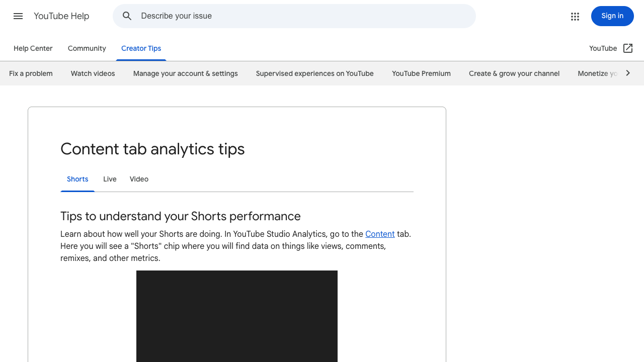644x362 pixels.
Task: Click the Content tab analytics tips heading
Action: coord(152,149)
